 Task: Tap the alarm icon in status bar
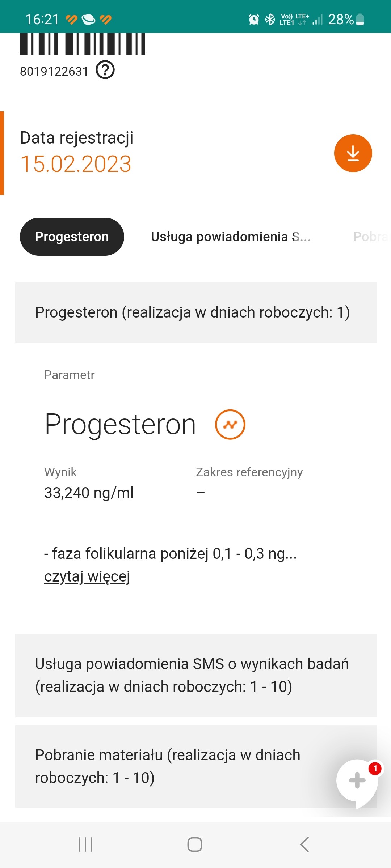click(254, 19)
